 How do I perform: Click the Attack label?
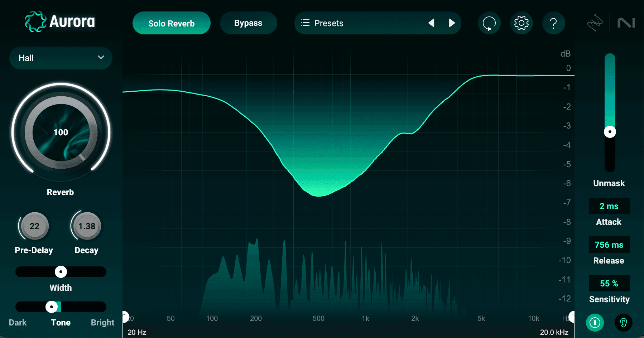(609, 222)
